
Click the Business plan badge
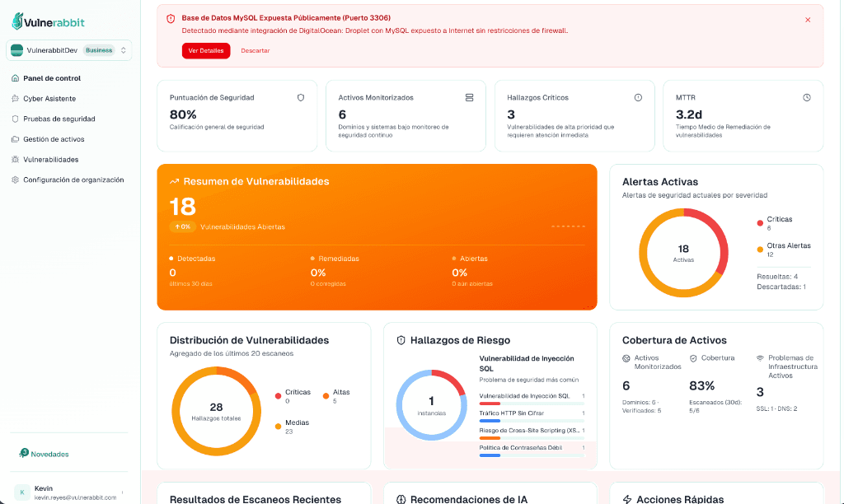tap(99, 50)
